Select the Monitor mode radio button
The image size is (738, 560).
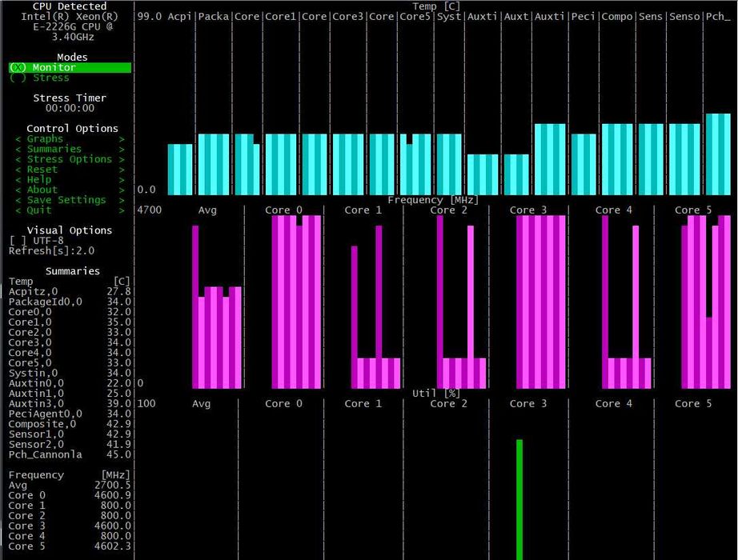pyautogui.click(x=70, y=67)
